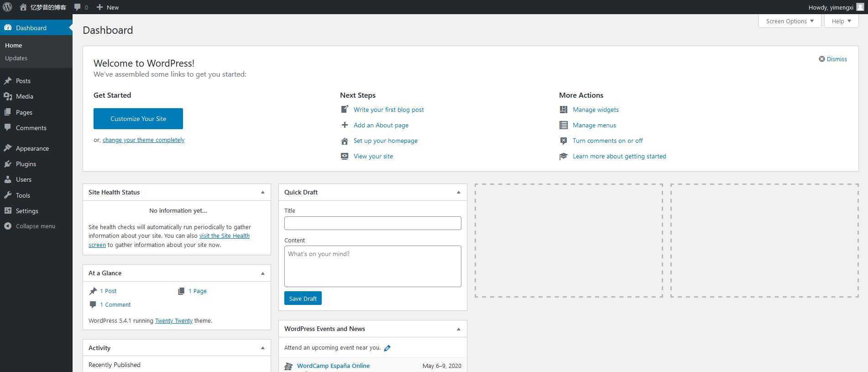Click the plus icon next to New
Screen dimensions: 868x372
pos(99,7)
